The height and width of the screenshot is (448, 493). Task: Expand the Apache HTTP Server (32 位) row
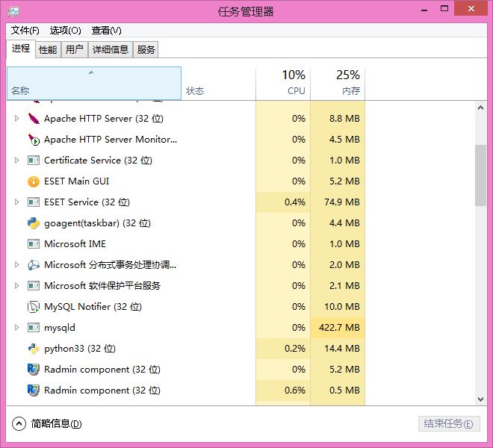pyautogui.click(x=16, y=119)
